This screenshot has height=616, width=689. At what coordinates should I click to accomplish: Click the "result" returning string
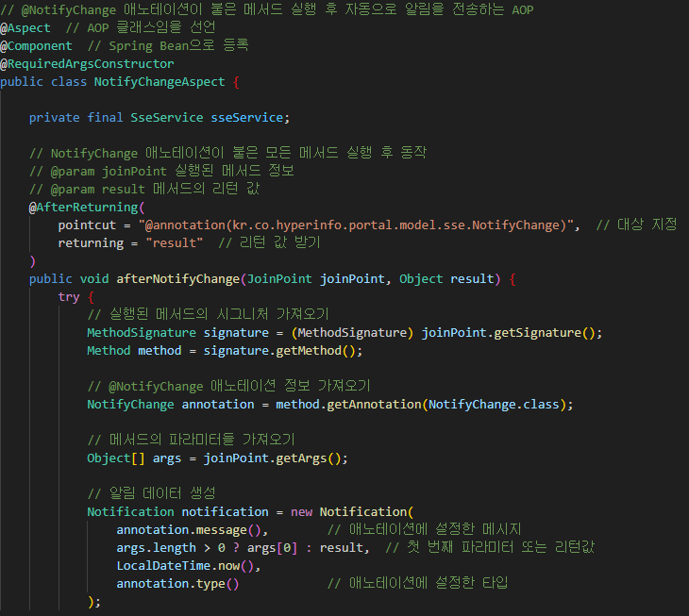174,243
